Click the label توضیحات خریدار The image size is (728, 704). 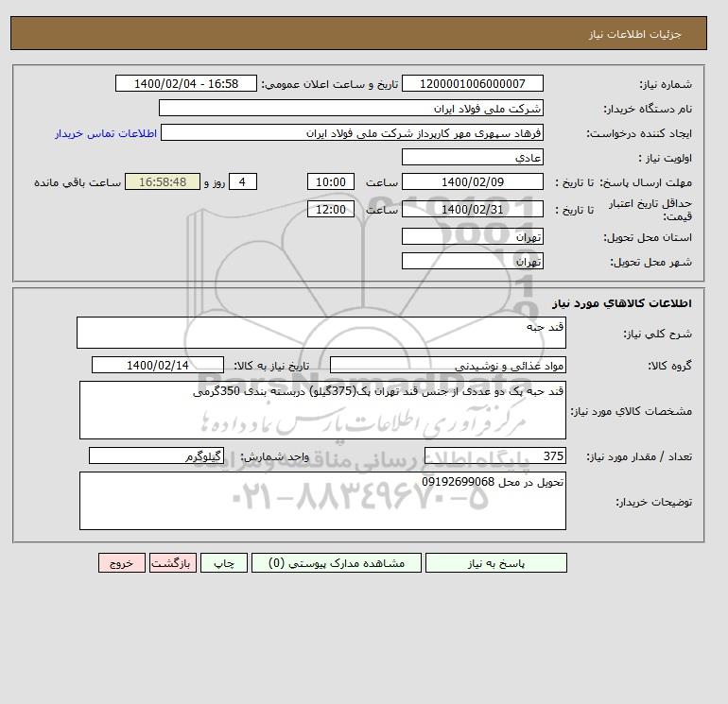pyautogui.click(x=653, y=502)
